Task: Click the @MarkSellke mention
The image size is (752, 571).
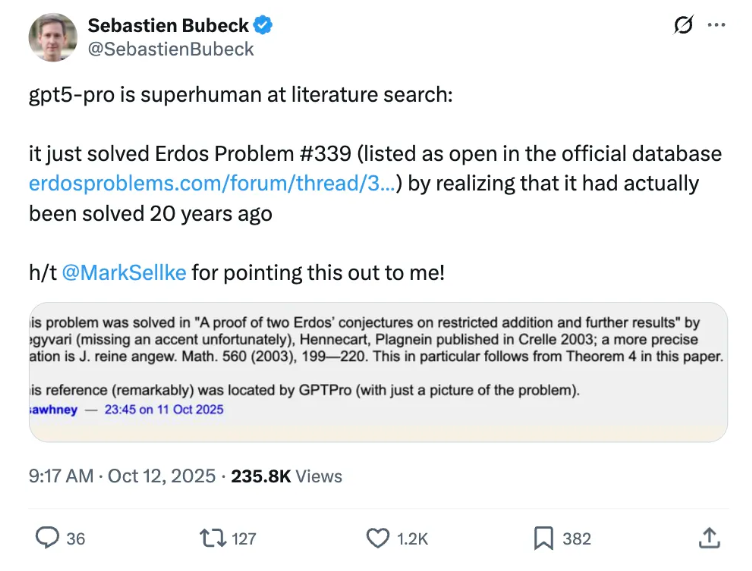Action: click(x=124, y=272)
